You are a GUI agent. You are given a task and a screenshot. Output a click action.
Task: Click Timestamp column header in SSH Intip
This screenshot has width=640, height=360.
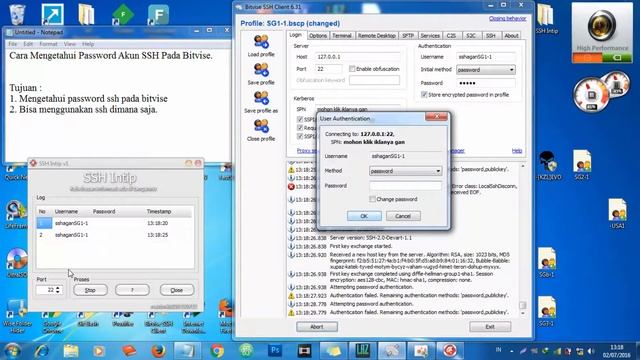[159, 211]
